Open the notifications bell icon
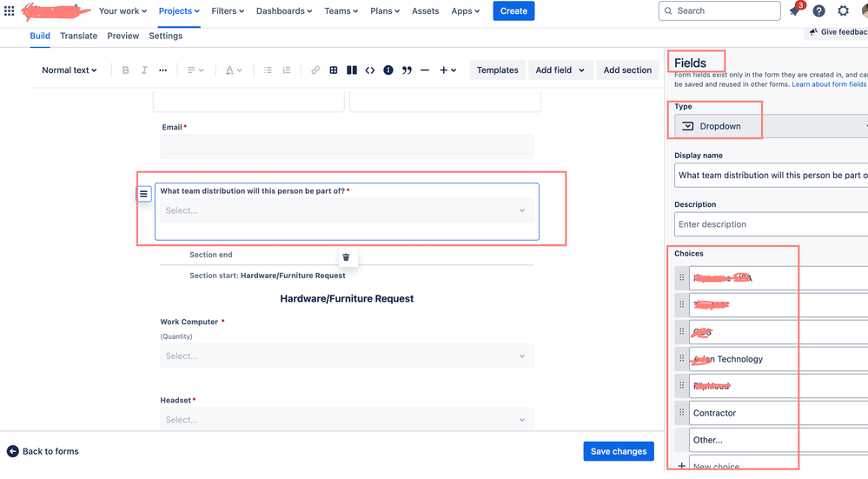 pyautogui.click(x=795, y=10)
